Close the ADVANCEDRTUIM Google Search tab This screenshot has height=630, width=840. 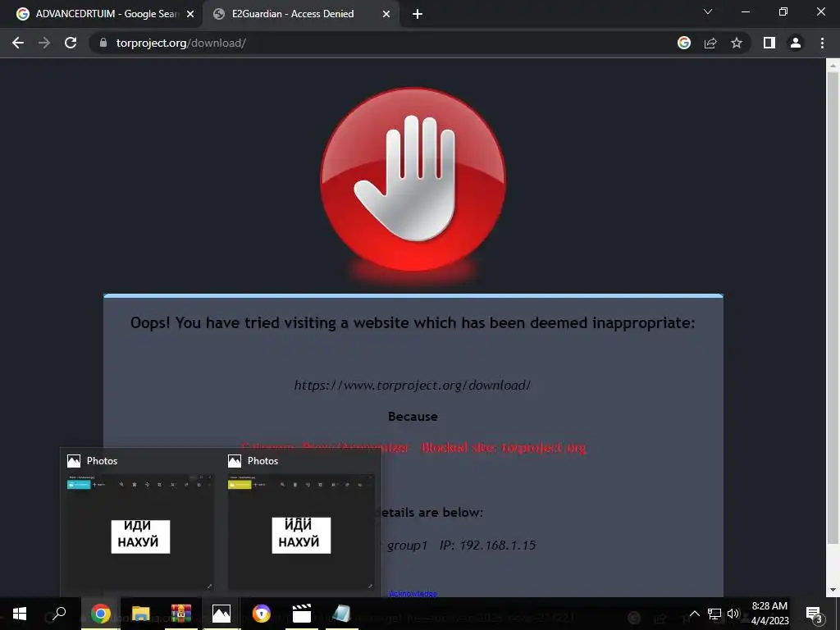coord(190,15)
